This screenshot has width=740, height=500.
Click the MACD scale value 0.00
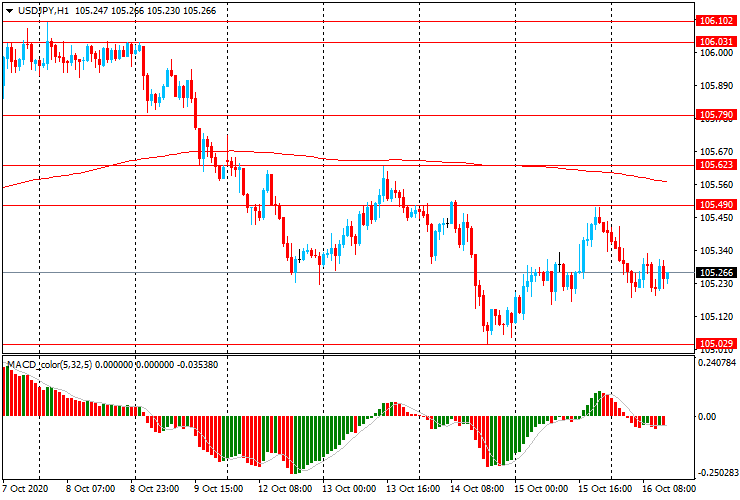707,416
